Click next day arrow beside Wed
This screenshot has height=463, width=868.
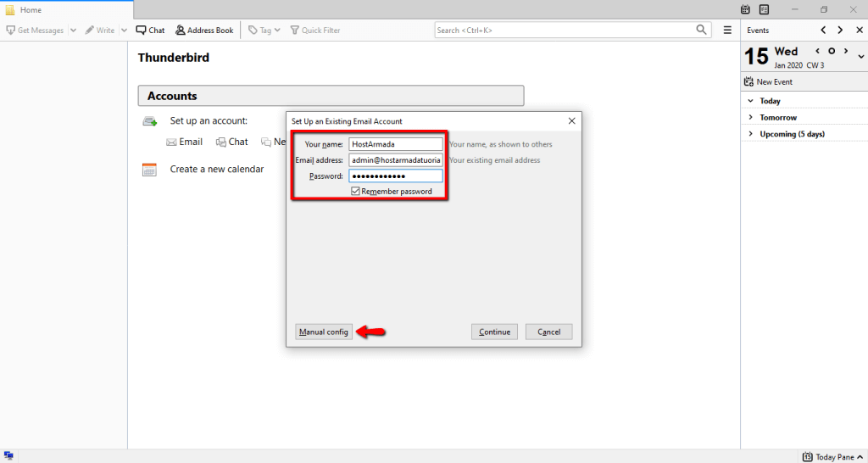[x=846, y=51]
